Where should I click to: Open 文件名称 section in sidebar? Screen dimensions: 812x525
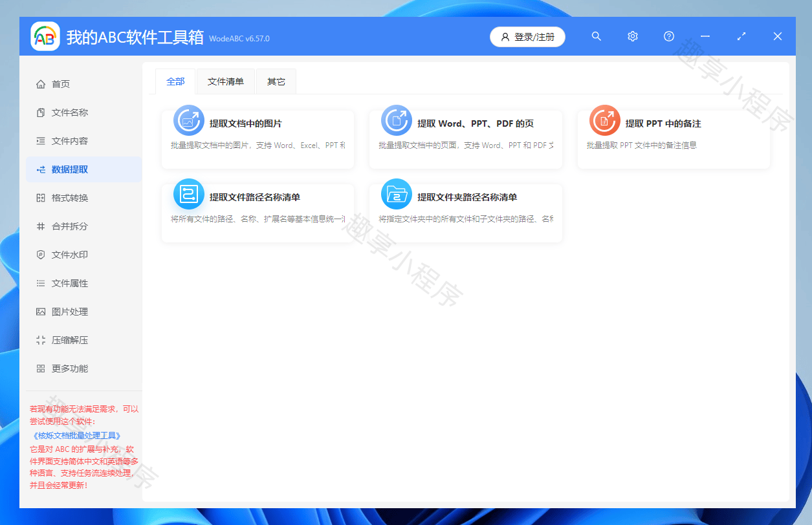tap(84, 112)
